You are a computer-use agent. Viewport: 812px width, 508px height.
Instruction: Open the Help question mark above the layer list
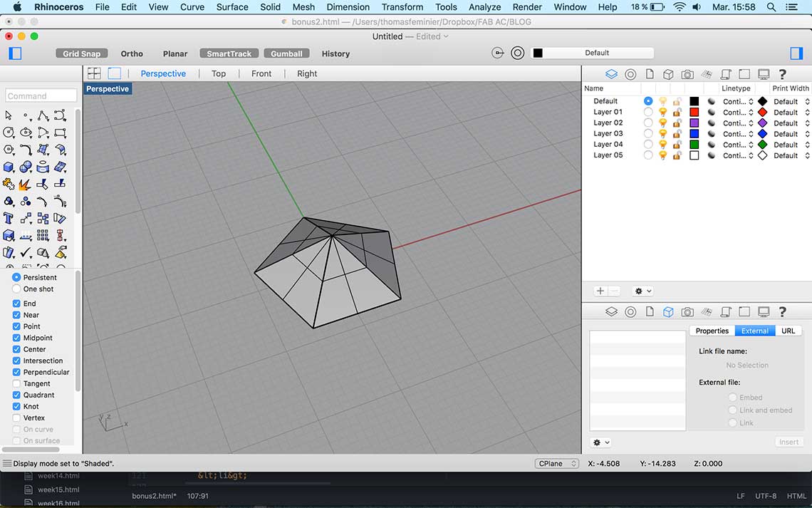783,74
